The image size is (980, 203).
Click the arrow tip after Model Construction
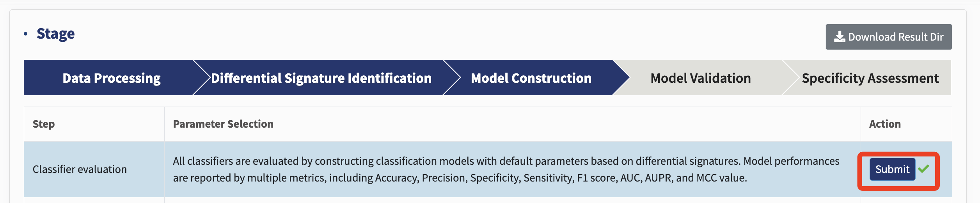621,77
